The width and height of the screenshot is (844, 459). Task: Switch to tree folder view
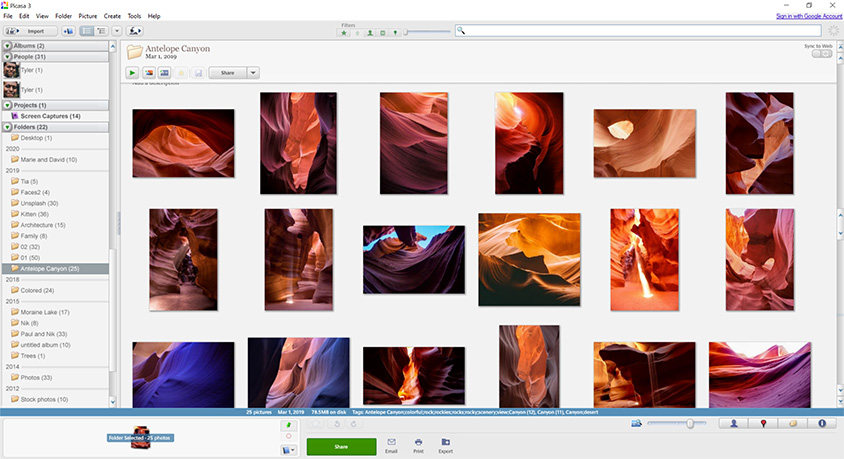[101, 31]
